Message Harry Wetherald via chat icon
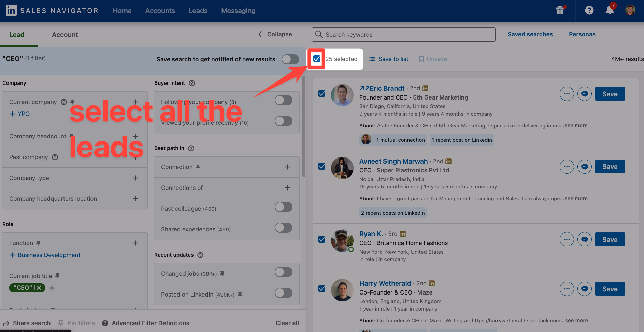 click(x=585, y=289)
